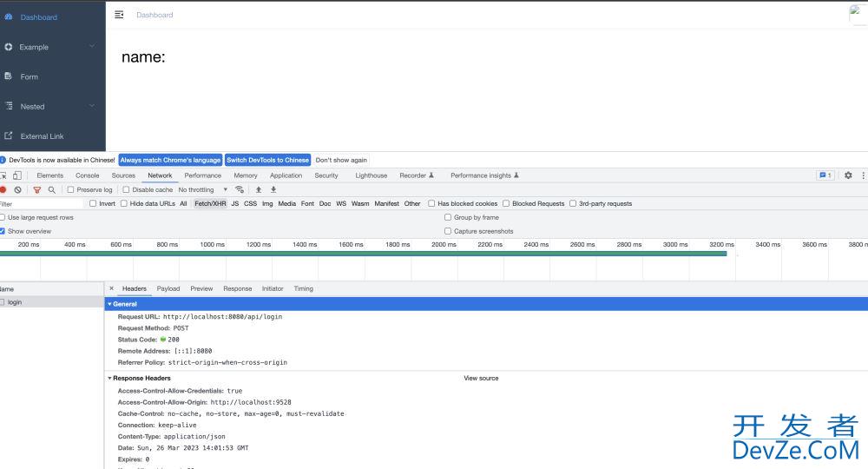Check Group by frame checkbox
The image size is (868, 469).
pyautogui.click(x=447, y=218)
